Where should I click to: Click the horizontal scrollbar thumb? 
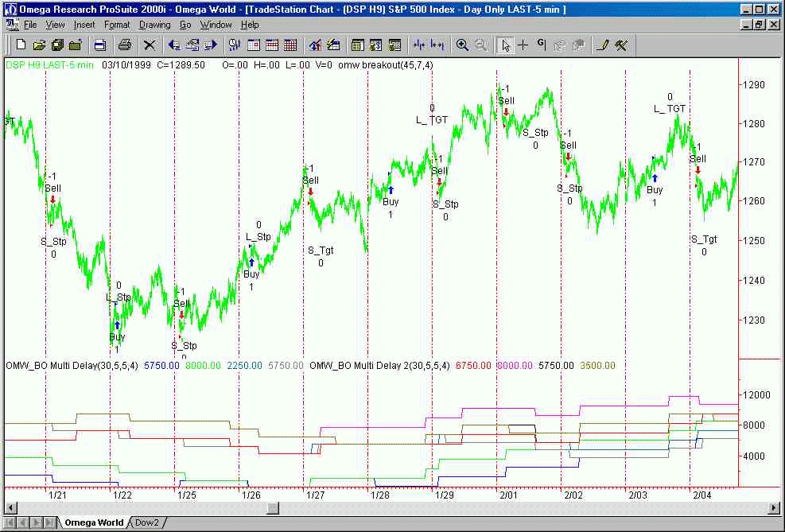coord(273,508)
